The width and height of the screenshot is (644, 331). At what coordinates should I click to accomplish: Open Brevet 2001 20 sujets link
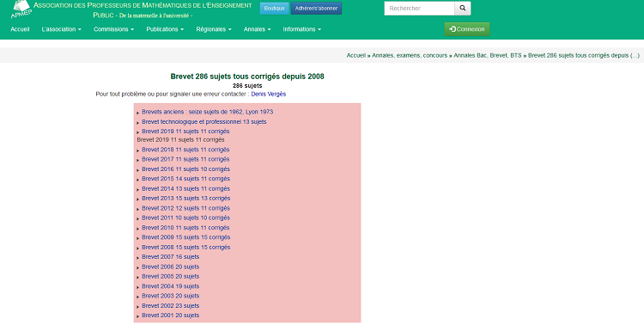pos(171,316)
